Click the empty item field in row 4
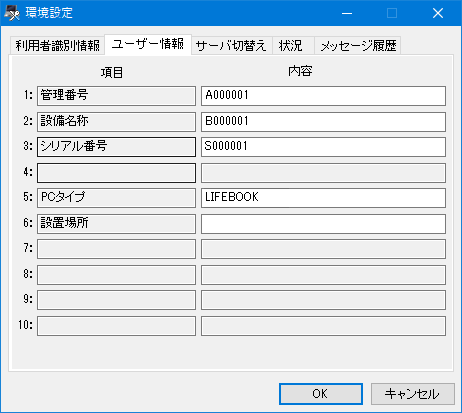Viewport: 462px width, 413px height. (116, 173)
